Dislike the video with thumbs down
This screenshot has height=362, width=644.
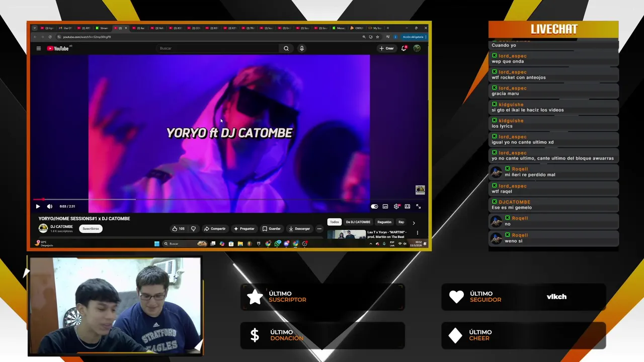193,229
